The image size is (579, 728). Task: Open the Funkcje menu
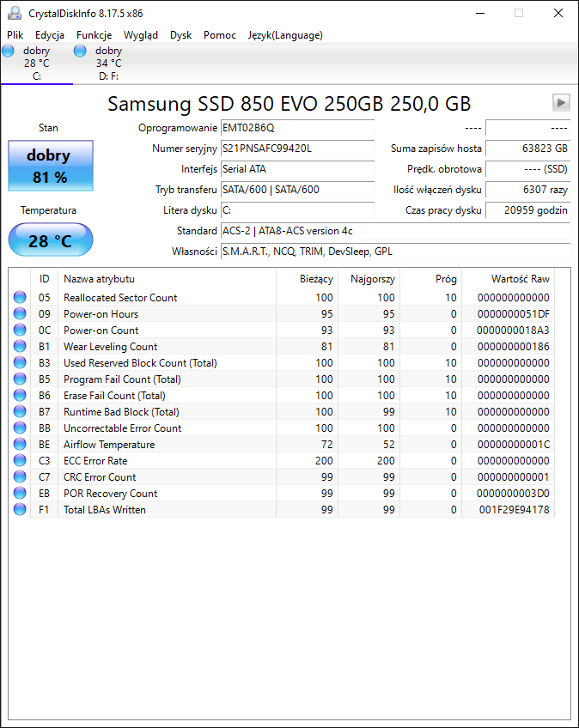click(x=94, y=35)
